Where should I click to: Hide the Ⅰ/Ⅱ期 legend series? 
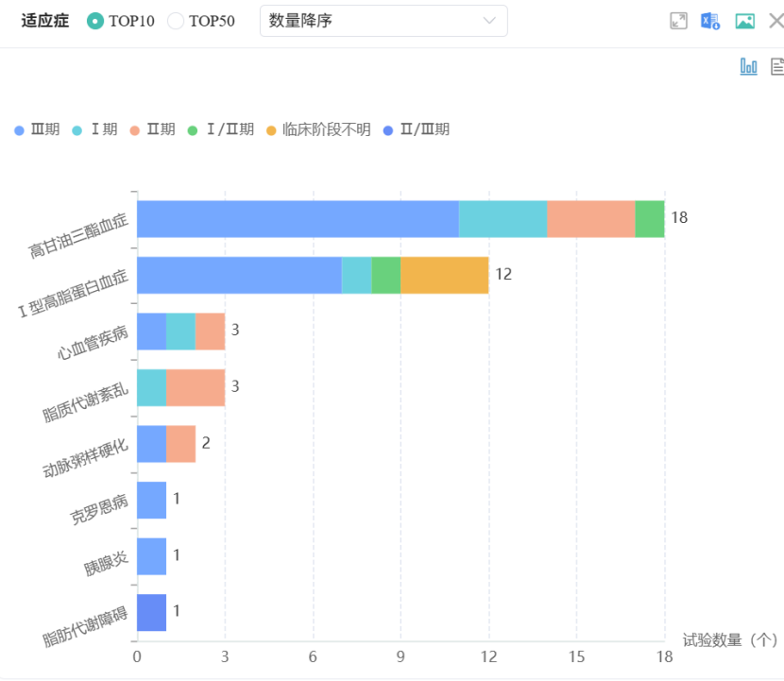pos(221,129)
